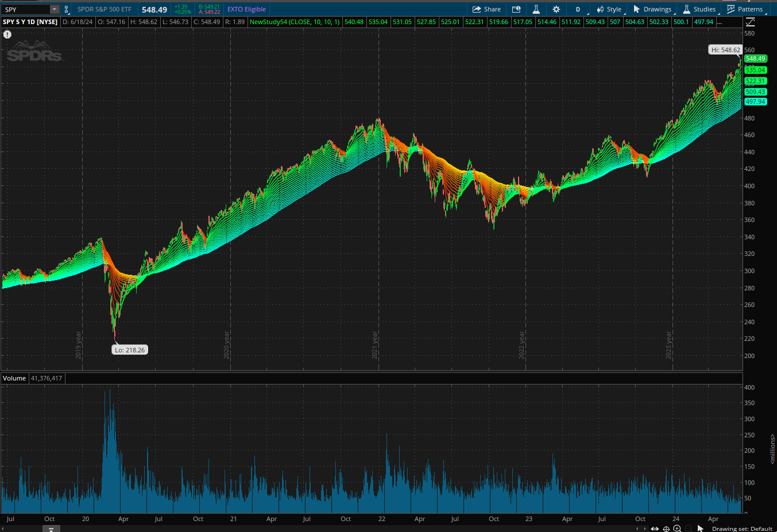Click the zoom out magnifier icon
This screenshot has height=532, width=777.
tap(688, 529)
